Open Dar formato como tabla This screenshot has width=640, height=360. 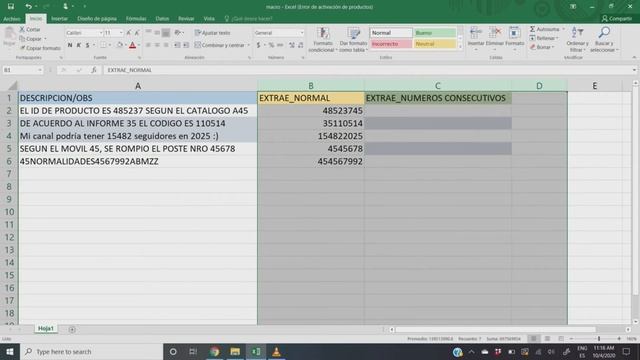point(353,40)
